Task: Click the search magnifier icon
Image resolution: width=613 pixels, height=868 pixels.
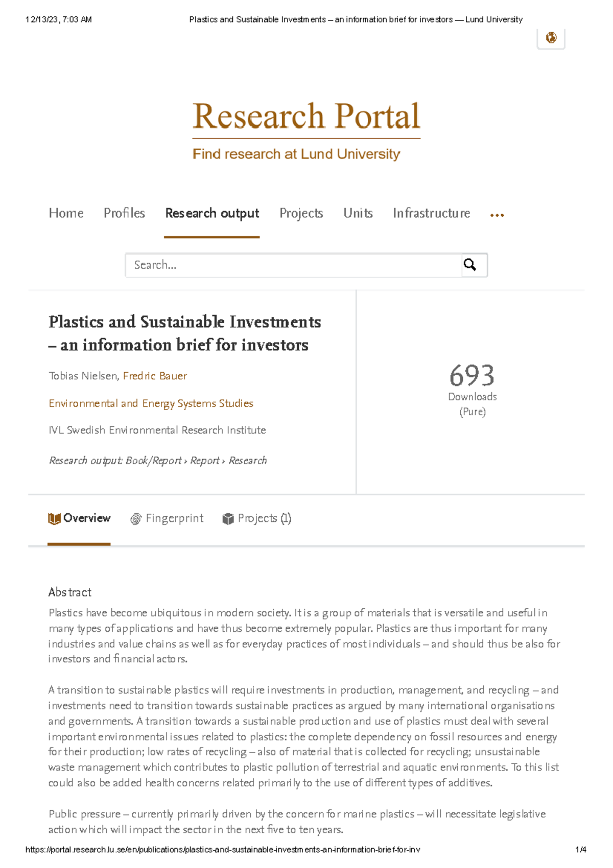Action: [x=470, y=264]
